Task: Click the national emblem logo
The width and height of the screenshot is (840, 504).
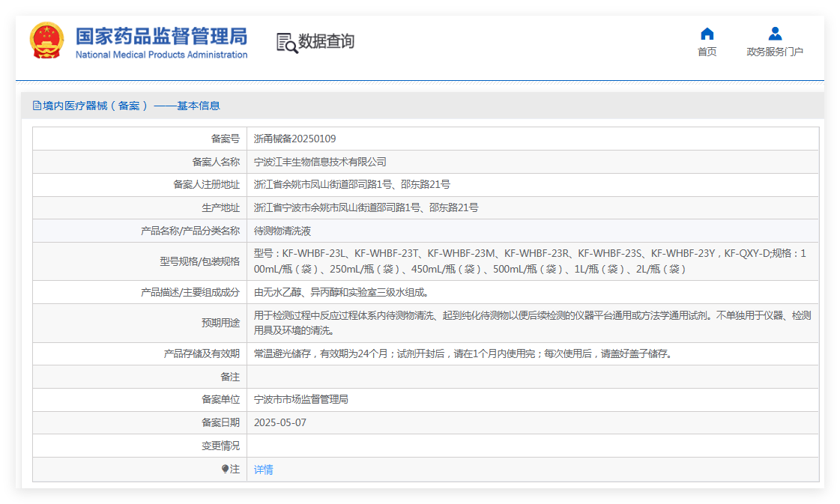Action: click(46, 40)
